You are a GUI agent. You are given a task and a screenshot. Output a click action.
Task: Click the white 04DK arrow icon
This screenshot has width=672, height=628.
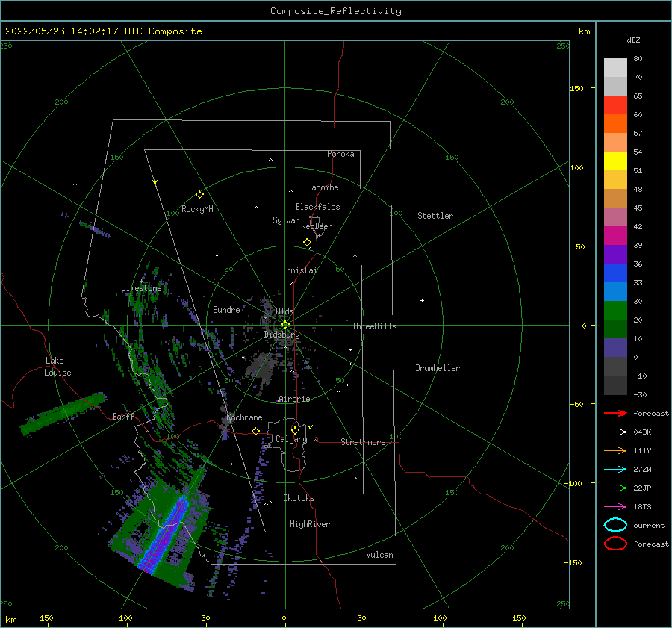pyautogui.click(x=615, y=432)
